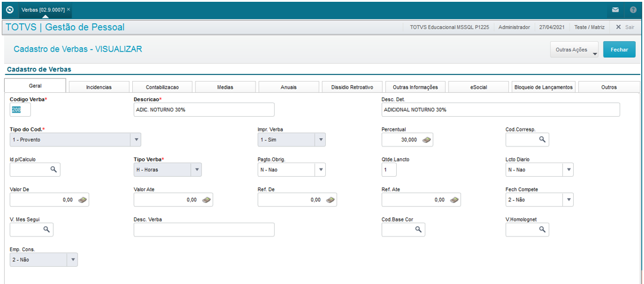Click the Sair exit button

(625, 27)
